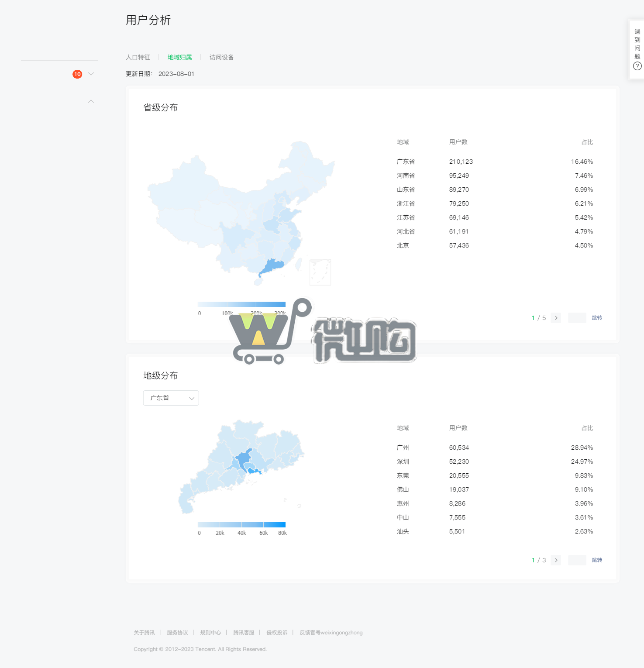
Task: Open the 腾讯客服 footer link
Action: coord(243,632)
